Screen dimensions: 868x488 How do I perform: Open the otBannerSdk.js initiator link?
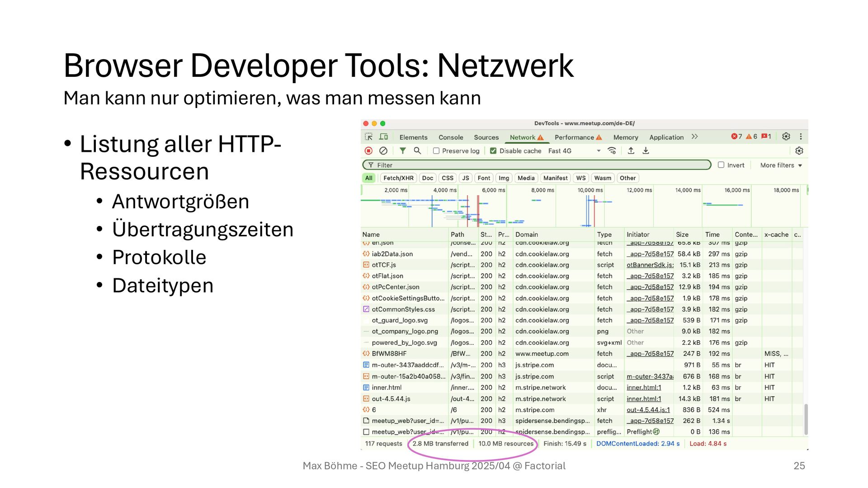(650, 265)
